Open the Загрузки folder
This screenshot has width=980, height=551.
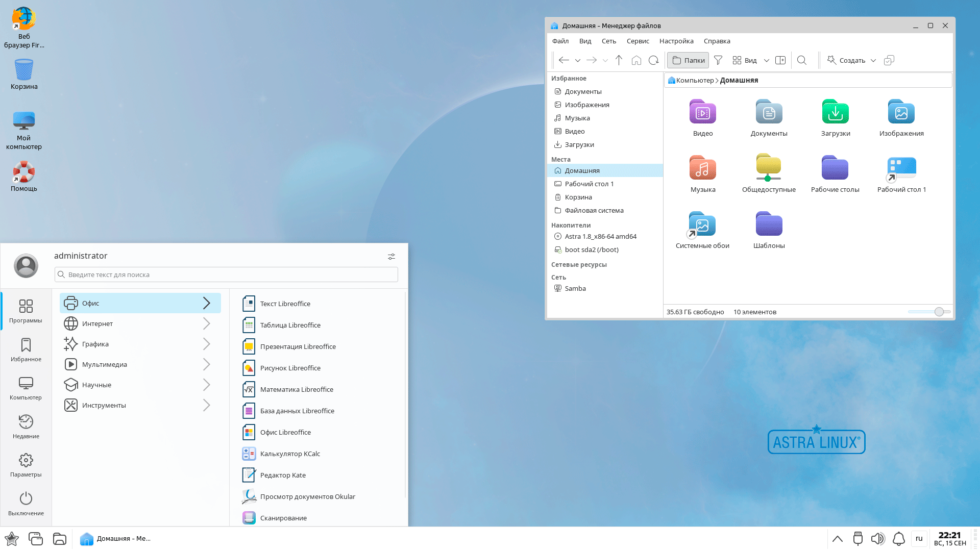pyautogui.click(x=835, y=118)
